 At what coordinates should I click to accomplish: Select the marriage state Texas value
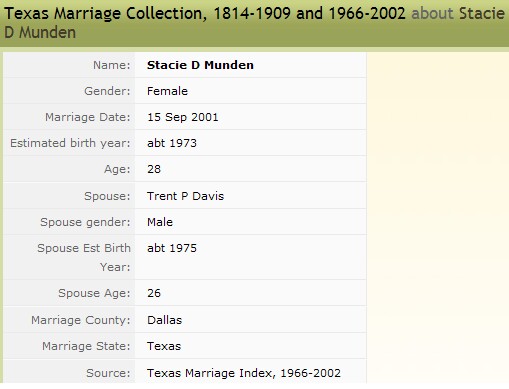164,346
